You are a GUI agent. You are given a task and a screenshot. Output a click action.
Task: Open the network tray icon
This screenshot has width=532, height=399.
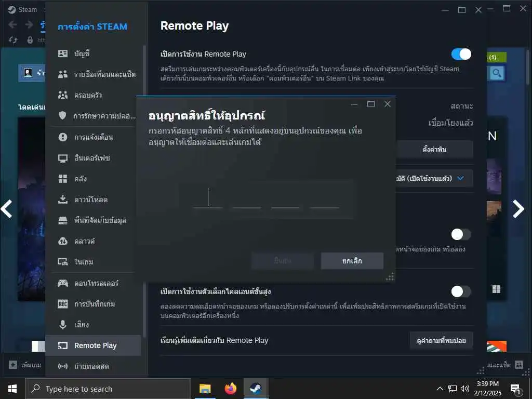pos(453,389)
